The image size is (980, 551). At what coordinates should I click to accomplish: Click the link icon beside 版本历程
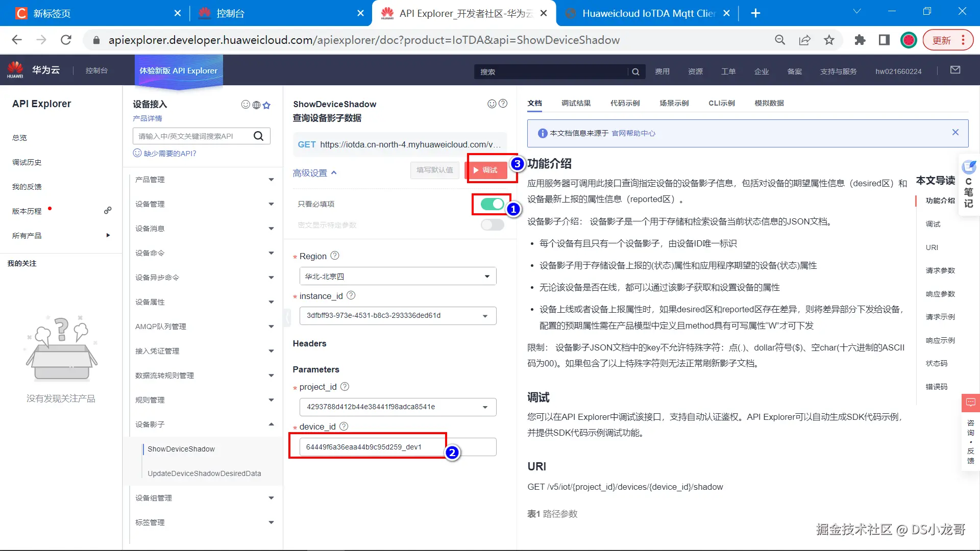click(108, 210)
